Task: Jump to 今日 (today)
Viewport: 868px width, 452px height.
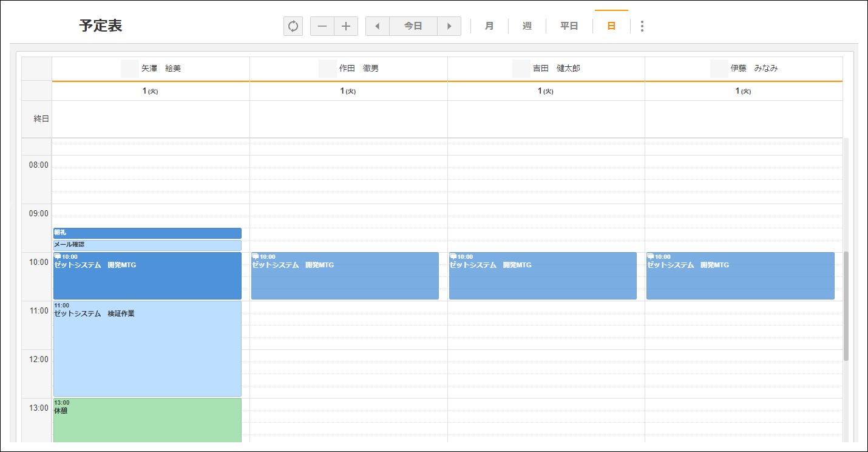Action: pos(413,26)
